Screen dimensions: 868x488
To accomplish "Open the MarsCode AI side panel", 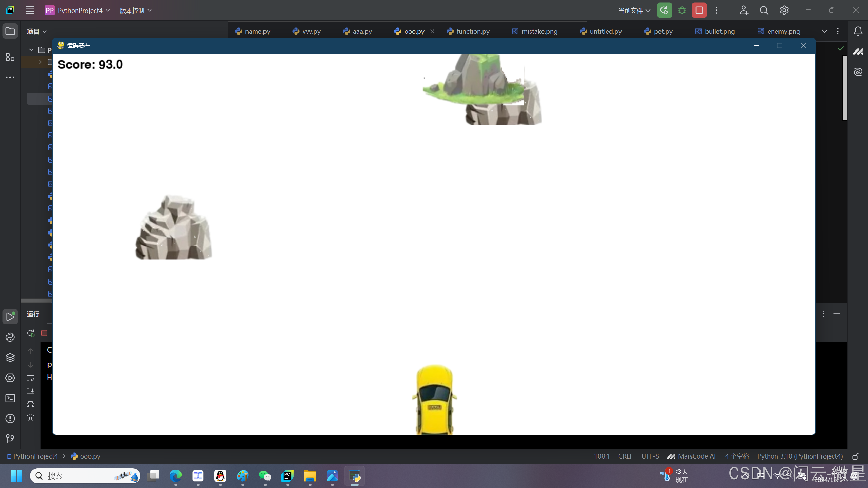I will click(x=858, y=52).
